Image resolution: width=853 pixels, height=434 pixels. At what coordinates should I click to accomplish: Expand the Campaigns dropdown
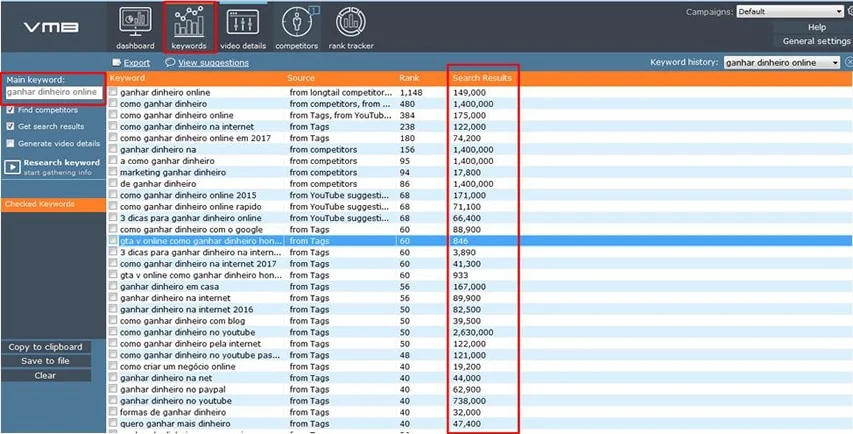tap(788, 13)
